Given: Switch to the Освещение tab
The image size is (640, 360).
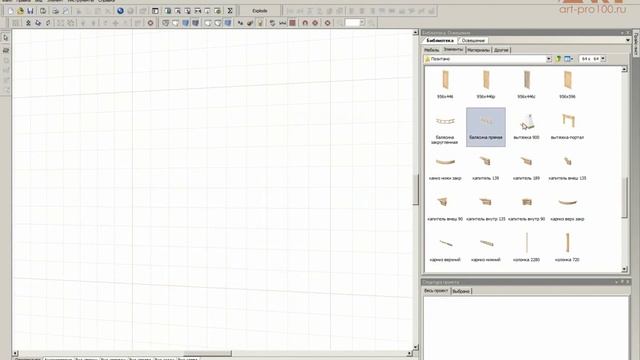Looking at the screenshot, I should (x=473, y=40).
